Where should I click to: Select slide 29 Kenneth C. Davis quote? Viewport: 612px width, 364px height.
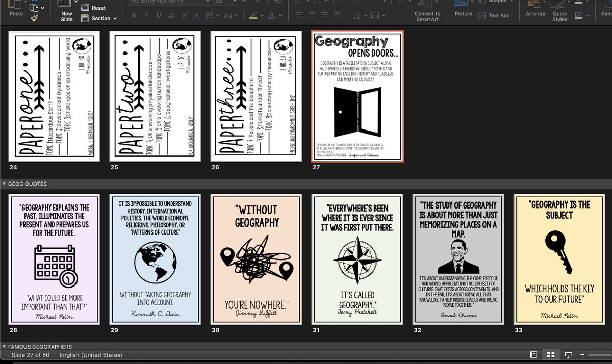[x=155, y=259]
